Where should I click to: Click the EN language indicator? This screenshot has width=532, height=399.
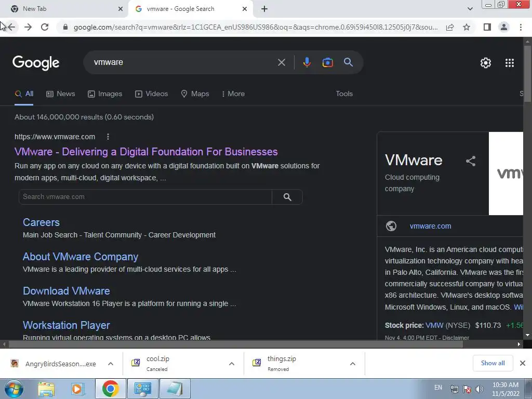pos(438,388)
